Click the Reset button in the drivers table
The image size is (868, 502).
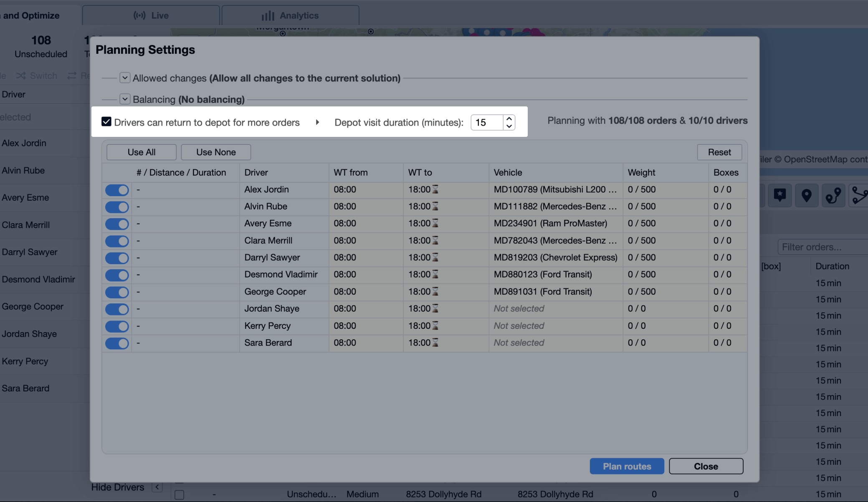click(719, 152)
